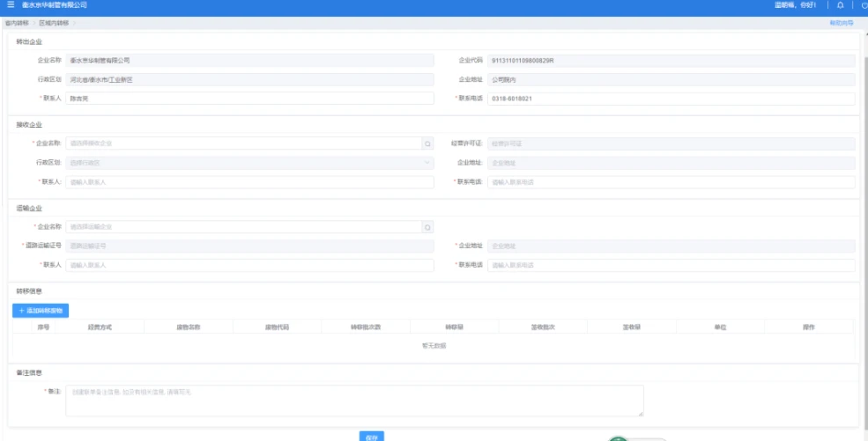Focus the 运输企业 联系电话 input
Viewport: 868px width, 441px height.
tap(671, 265)
